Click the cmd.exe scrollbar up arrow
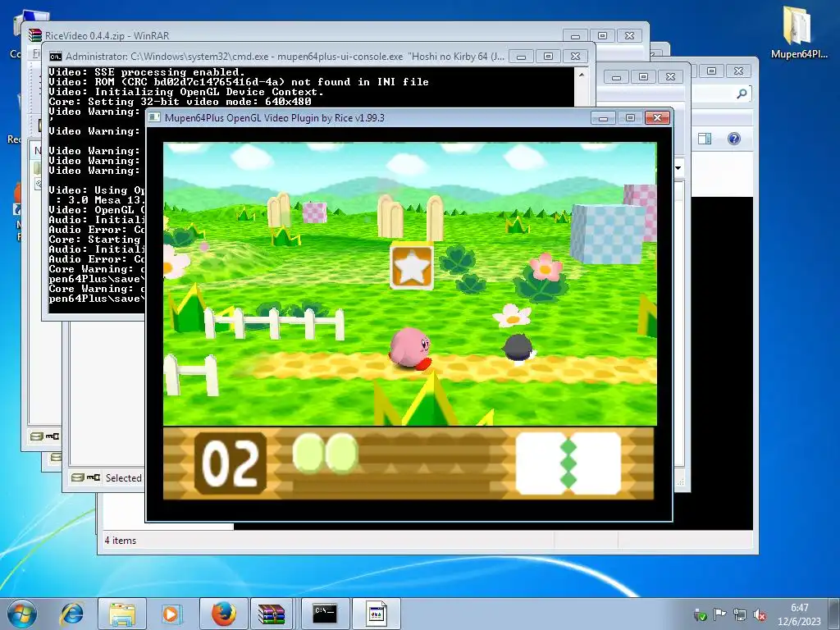 point(582,75)
